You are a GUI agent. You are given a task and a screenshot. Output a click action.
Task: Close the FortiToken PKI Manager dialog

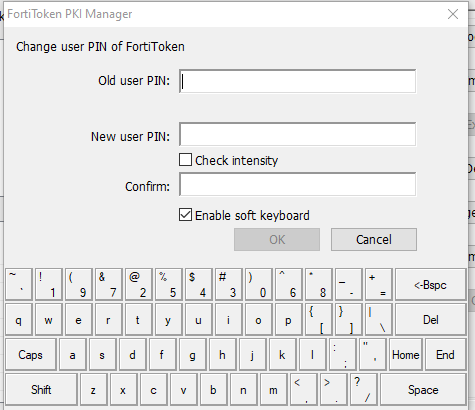point(453,14)
